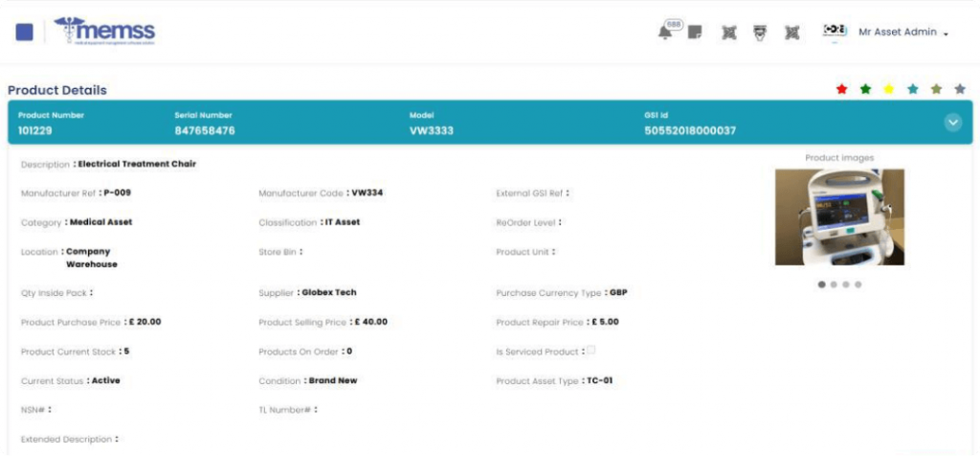Image resolution: width=980 pixels, height=456 pixels.
Task: Click classification value IT Asset
Action: (343, 222)
